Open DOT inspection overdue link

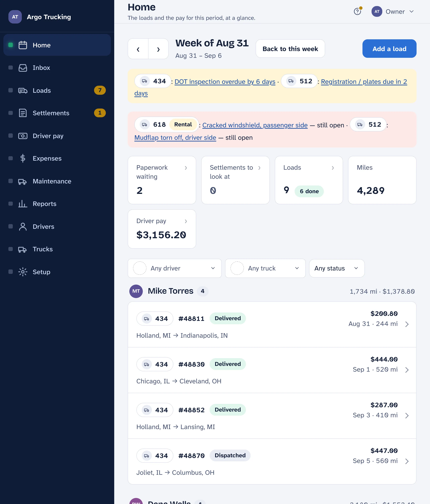click(x=225, y=82)
